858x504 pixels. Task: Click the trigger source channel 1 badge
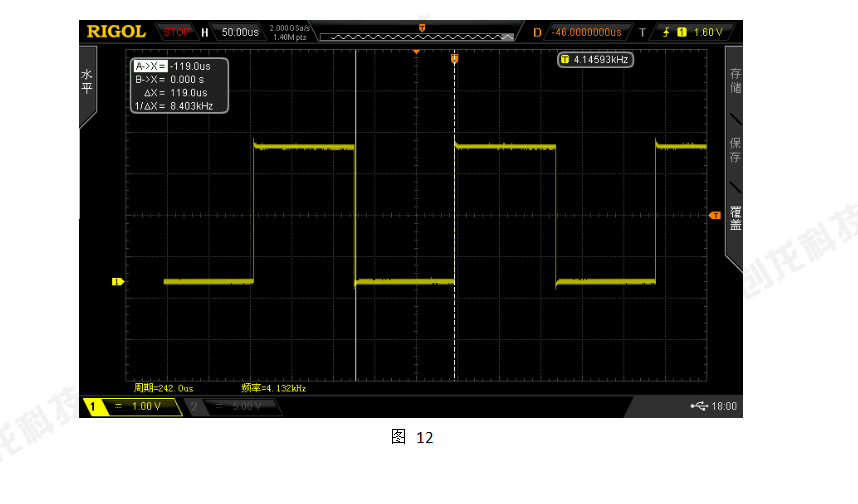[682, 32]
